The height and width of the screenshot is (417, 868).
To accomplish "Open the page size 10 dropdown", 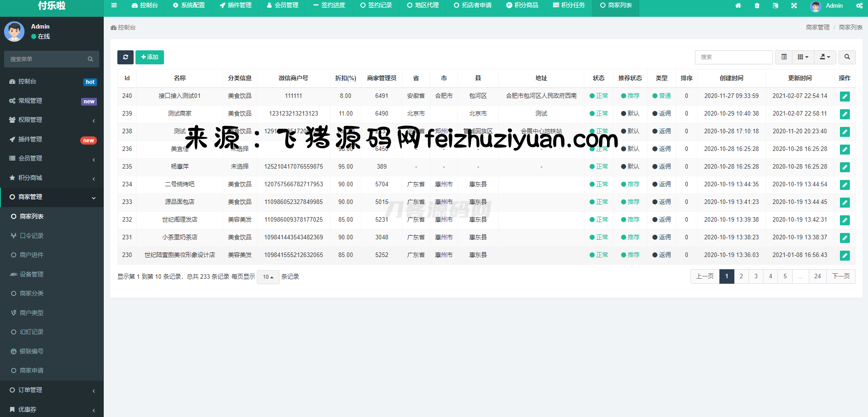I will tap(268, 277).
